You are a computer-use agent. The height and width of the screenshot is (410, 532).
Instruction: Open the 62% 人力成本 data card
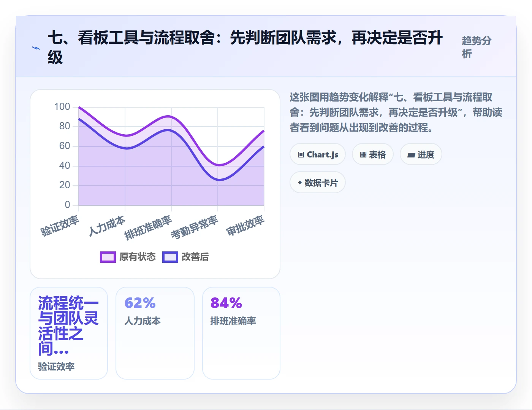[x=155, y=333]
